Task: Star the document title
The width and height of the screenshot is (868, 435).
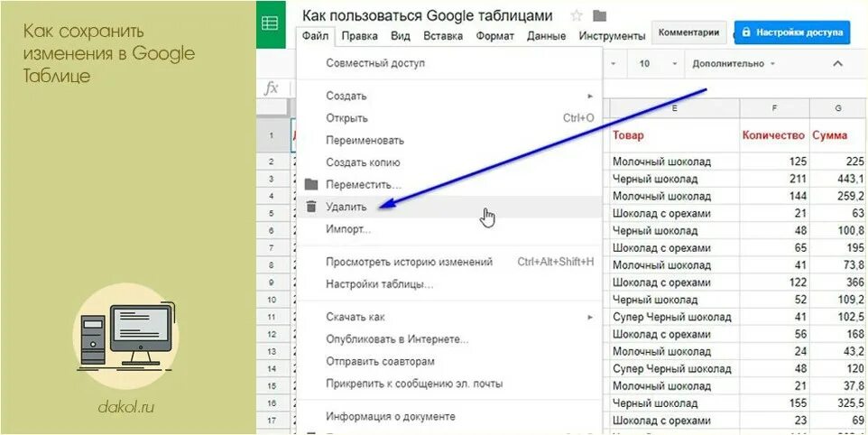Action: tap(577, 15)
